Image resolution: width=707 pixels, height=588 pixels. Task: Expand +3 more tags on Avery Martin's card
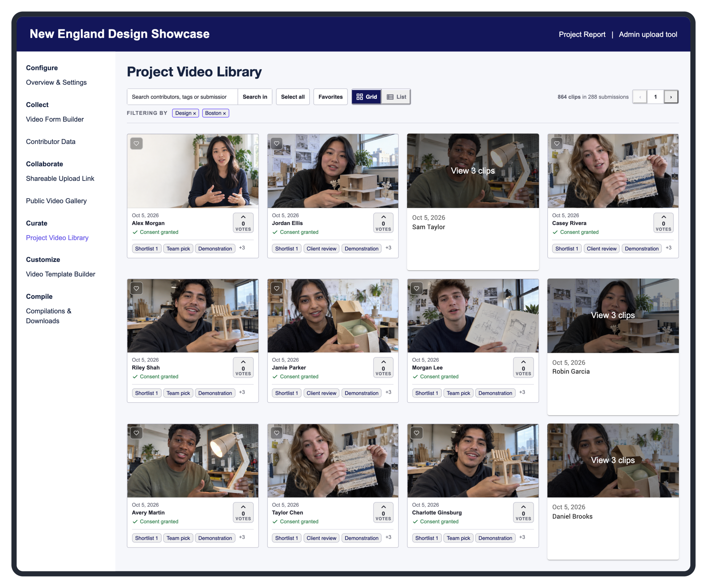[x=242, y=537]
